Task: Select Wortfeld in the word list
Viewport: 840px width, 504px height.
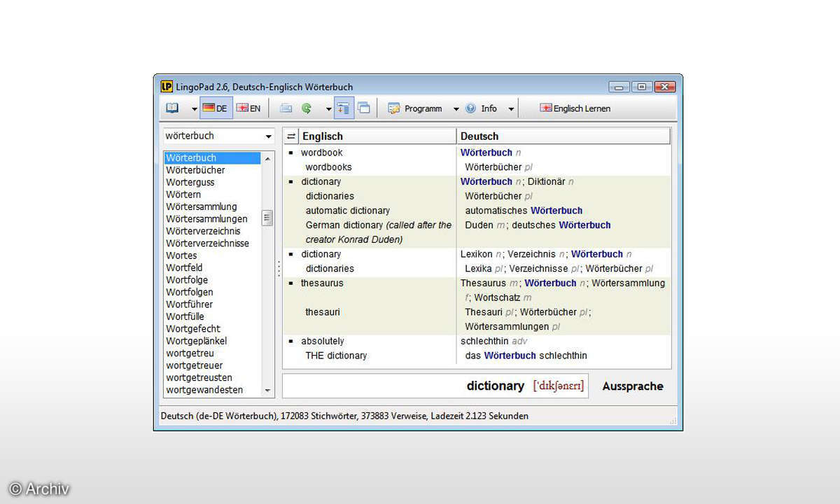Action: click(184, 267)
